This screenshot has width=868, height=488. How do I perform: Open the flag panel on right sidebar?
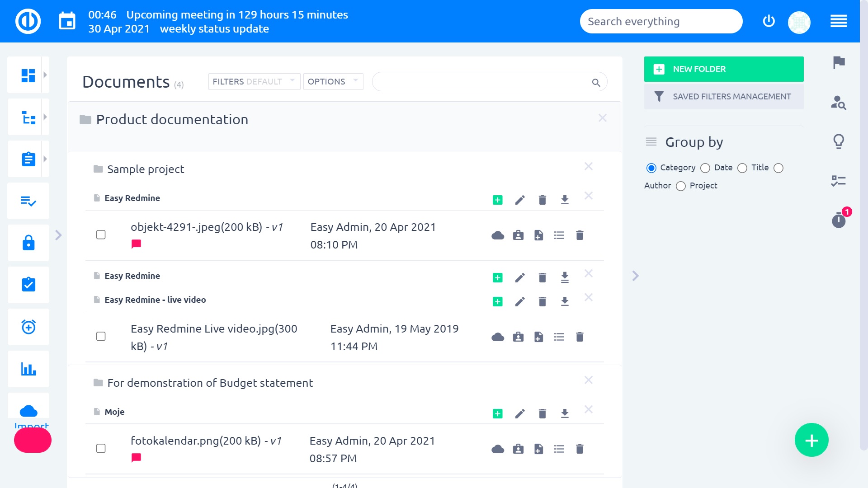point(839,62)
